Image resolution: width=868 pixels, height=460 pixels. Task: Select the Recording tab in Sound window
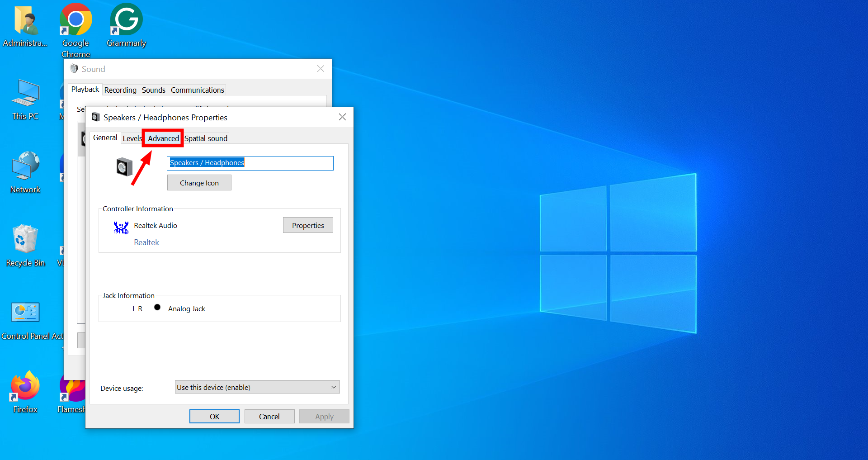(x=120, y=90)
